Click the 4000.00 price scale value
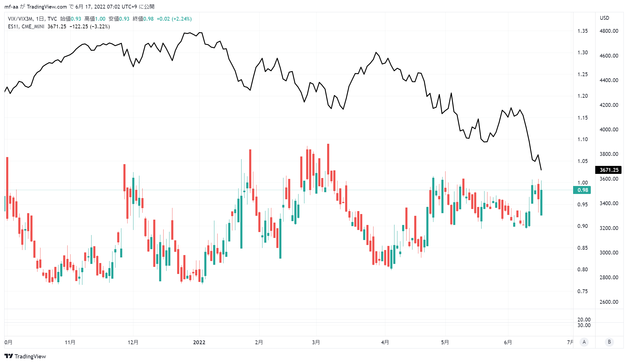The height and width of the screenshot is (364, 628). [609, 130]
